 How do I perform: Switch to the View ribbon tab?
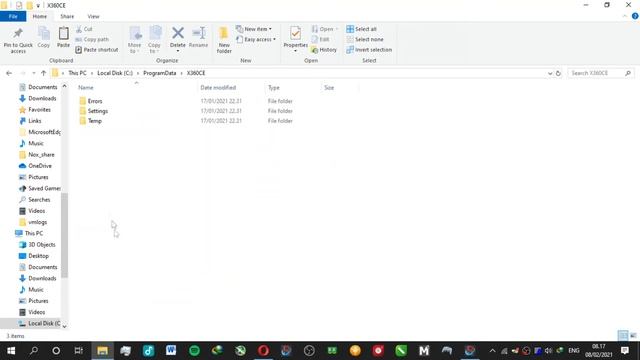93,16
